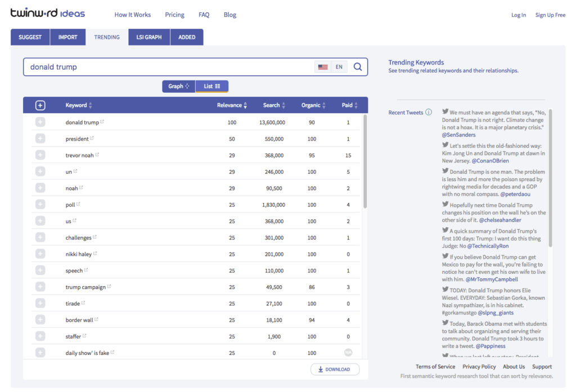
Task: Open @MrTommyCampbell tweet handle
Action: pyautogui.click(x=492, y=279)
